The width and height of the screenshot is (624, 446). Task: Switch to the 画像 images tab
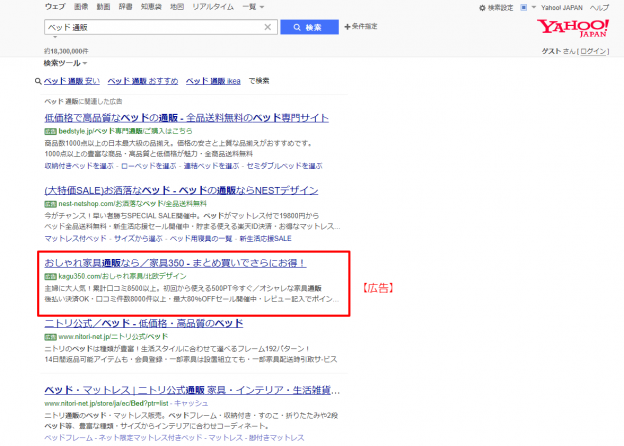81,7
